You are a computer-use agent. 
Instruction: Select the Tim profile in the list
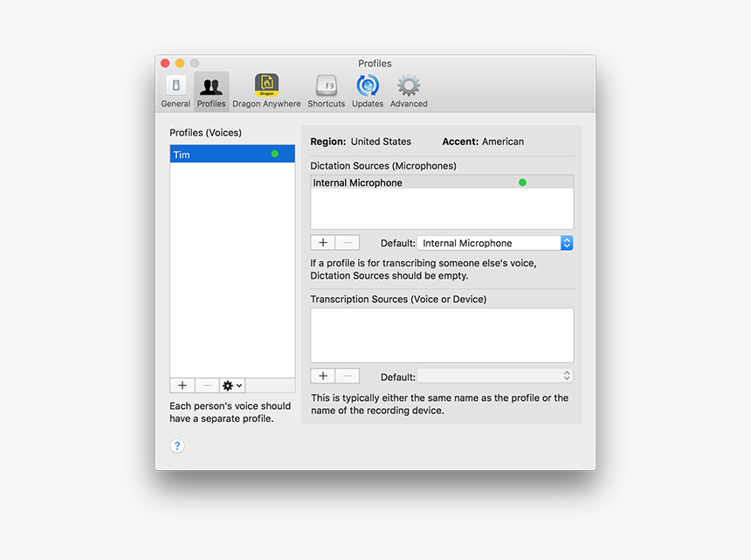tap(218, 154)
